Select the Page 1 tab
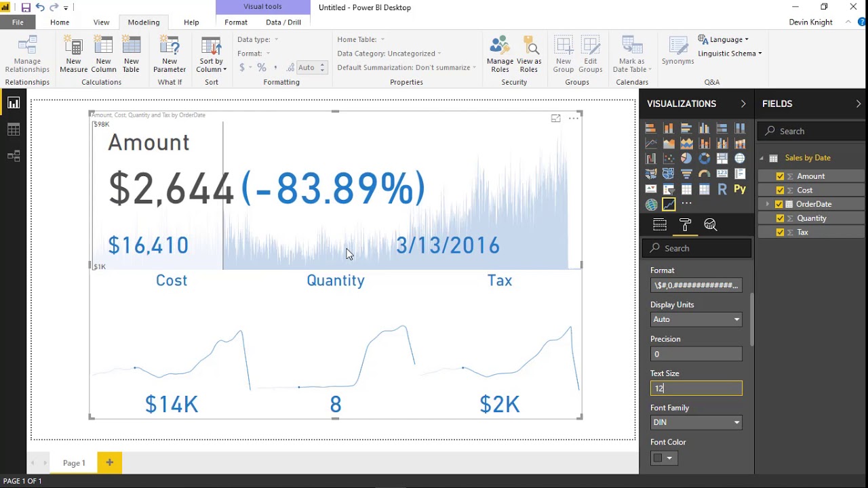The image size is (868, 488). [x=74, y=463]
